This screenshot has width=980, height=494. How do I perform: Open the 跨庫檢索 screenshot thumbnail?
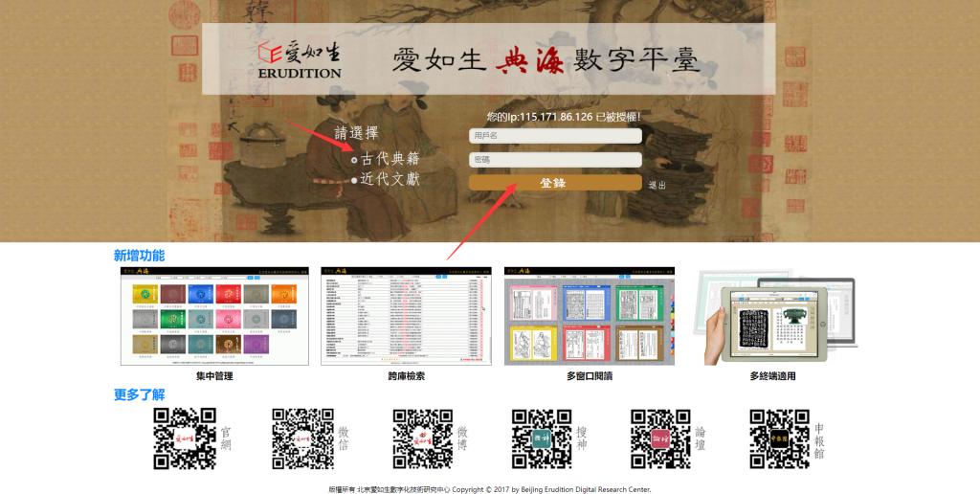point(406,316)
